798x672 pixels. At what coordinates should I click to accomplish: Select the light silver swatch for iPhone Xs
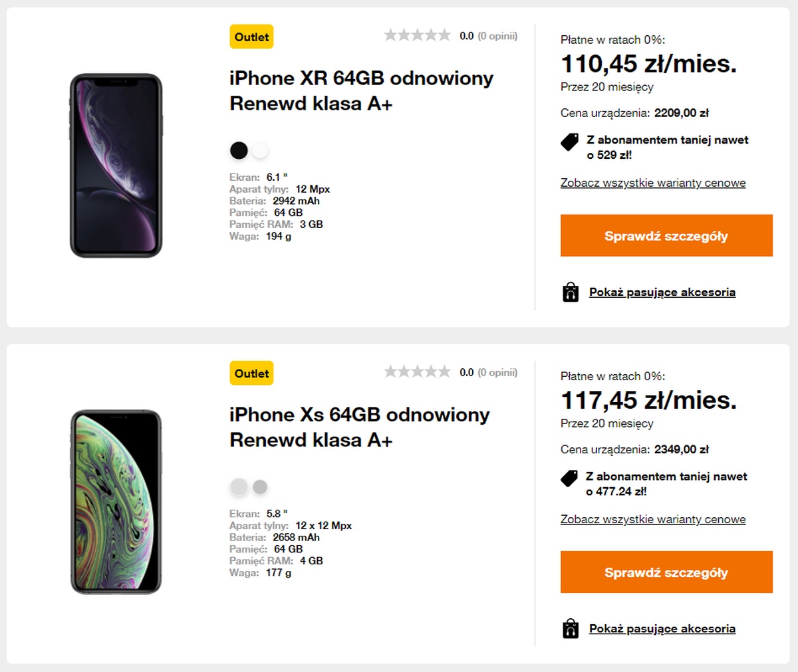[239, 487]
